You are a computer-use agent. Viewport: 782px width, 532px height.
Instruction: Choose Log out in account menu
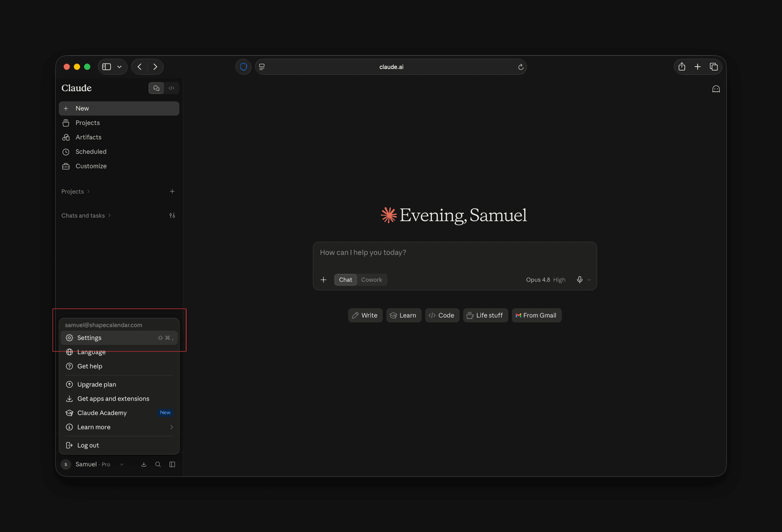[119, 445]
